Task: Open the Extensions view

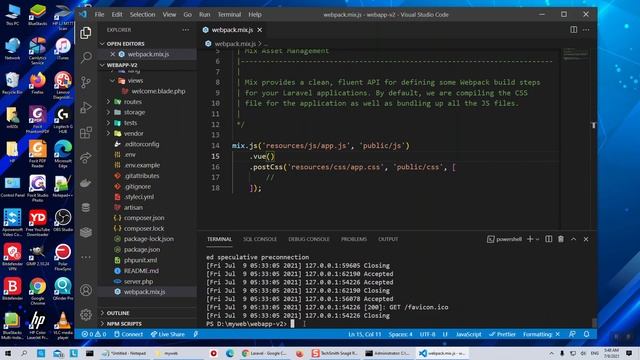Action: point(86,133)
